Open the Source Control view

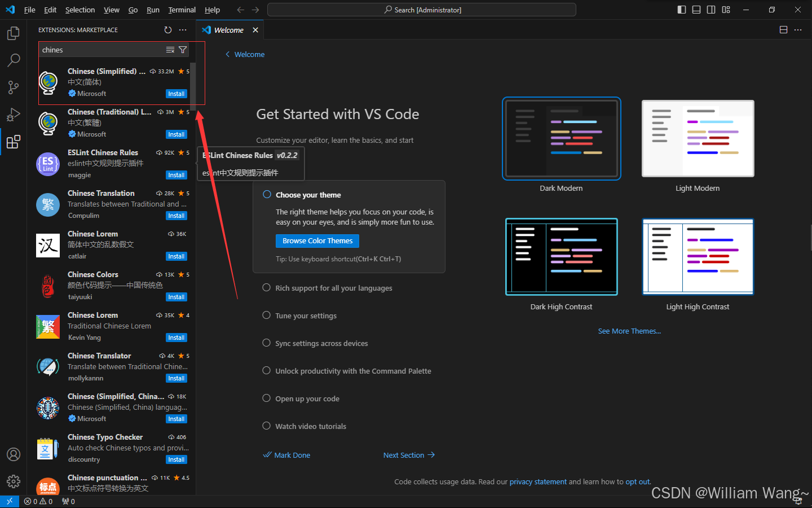14,87
